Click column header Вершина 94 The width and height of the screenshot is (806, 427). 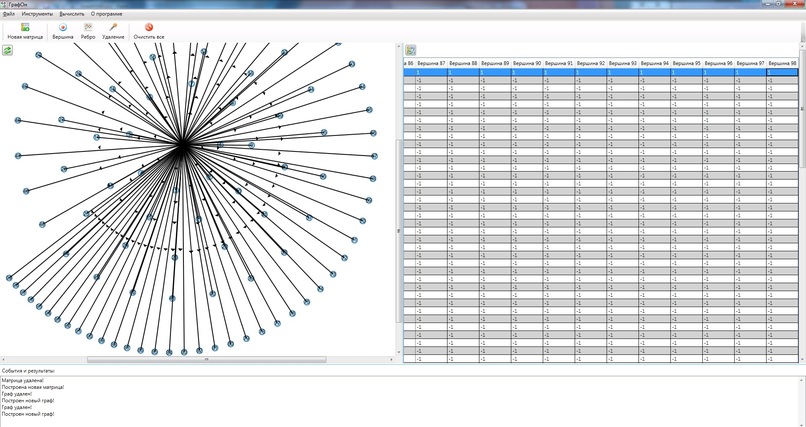click(x=654, y=63)
